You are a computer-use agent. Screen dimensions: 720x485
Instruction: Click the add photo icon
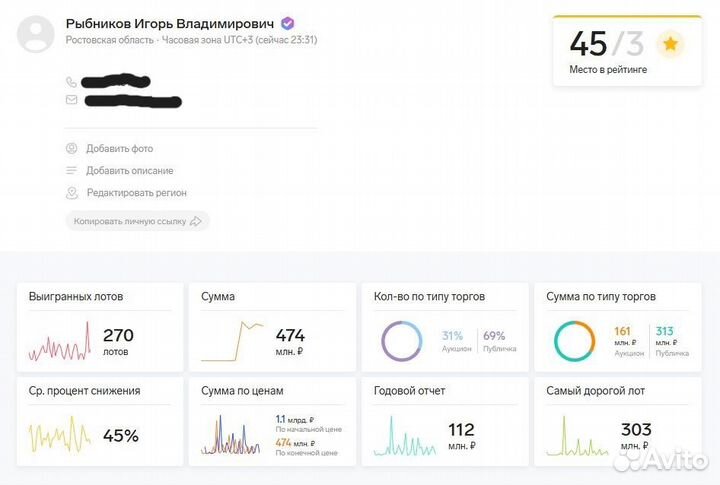point(71,148)
